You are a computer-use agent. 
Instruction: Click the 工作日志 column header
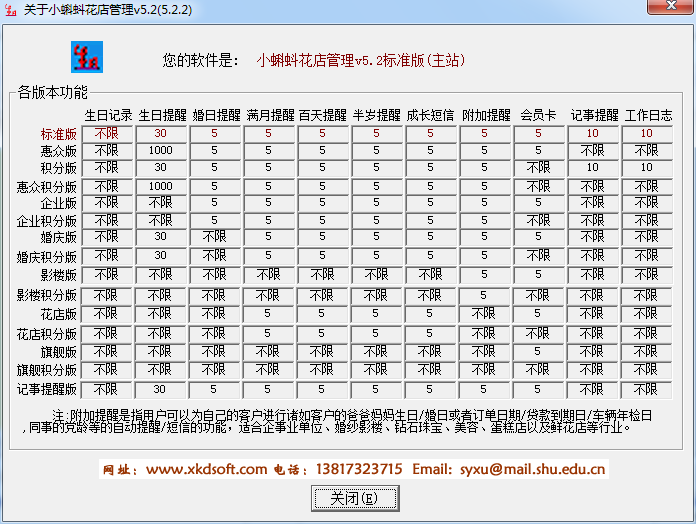pyautogui.click(x=648, y=115)
